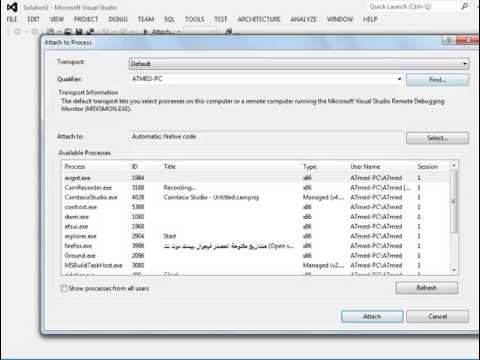Image resolution: width=480 pixels, height=360 pixels.
Task: Click ID 1984 in the process list
Action: click(x=138, y=178)
